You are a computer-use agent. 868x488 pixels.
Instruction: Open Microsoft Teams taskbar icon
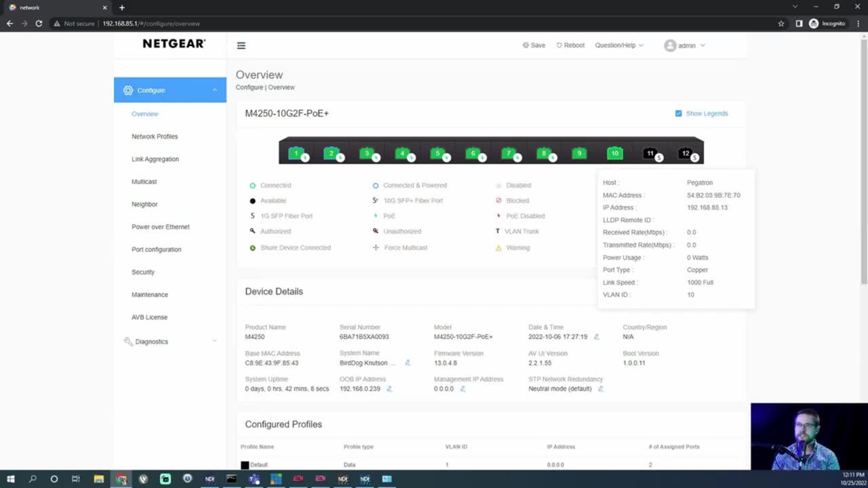(254, 479)
